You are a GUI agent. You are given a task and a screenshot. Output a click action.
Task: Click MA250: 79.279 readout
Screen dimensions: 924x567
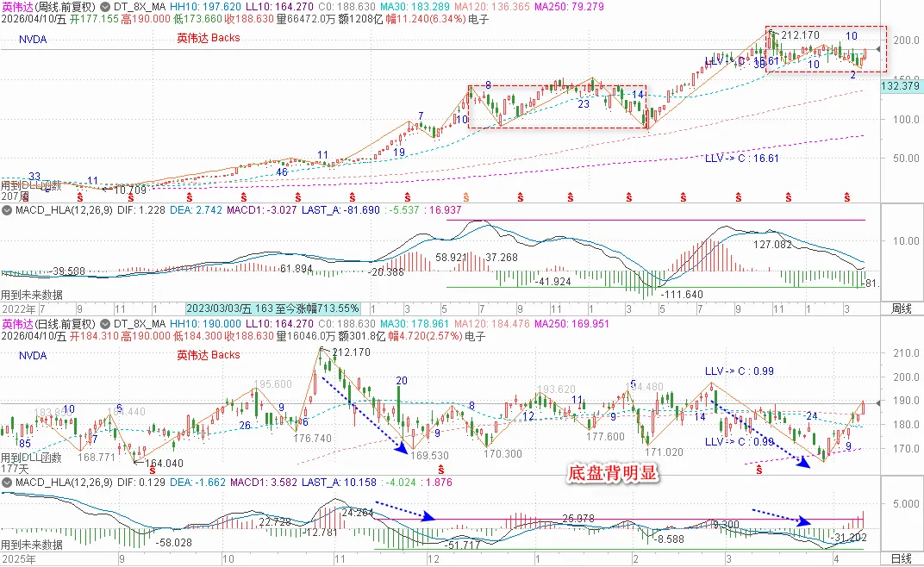(x=569, y=7)
